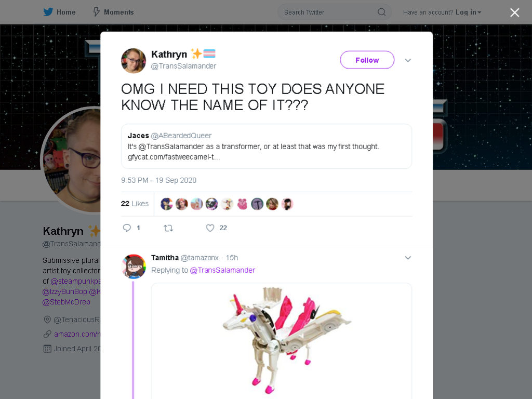The image size is (532, 399).
Task: Like the tweet with the heart icon
Action: click(x=210, y=228)
